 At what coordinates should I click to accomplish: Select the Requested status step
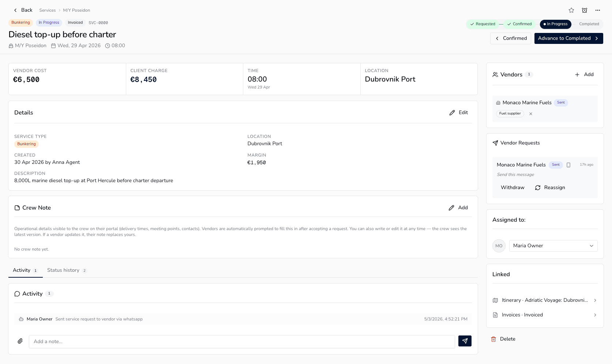click(483, 24)
